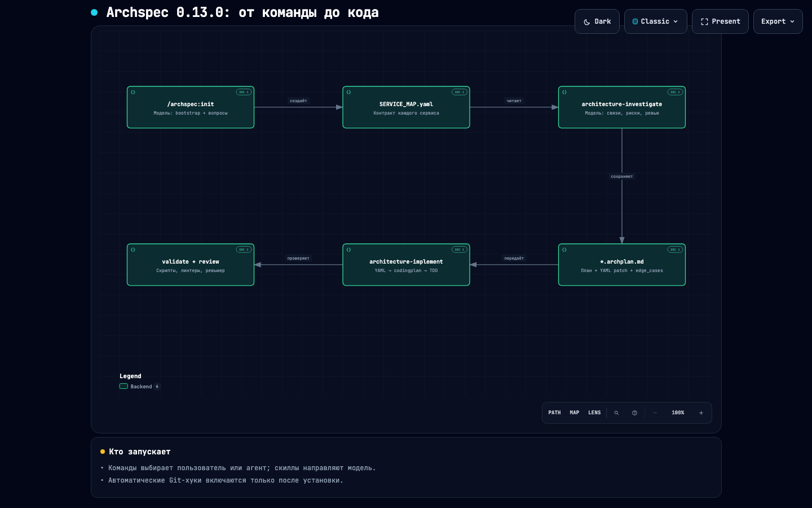Click the Legend heading
Image resolution: width=812 pixels, height=508 pixels.
pyautogui.click(x=130, y=376)
